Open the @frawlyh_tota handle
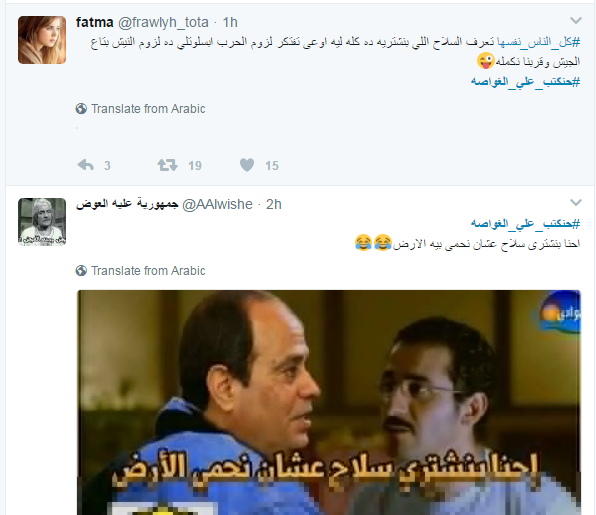This screenshot has width=596, height=515. [x=163, y=22]
